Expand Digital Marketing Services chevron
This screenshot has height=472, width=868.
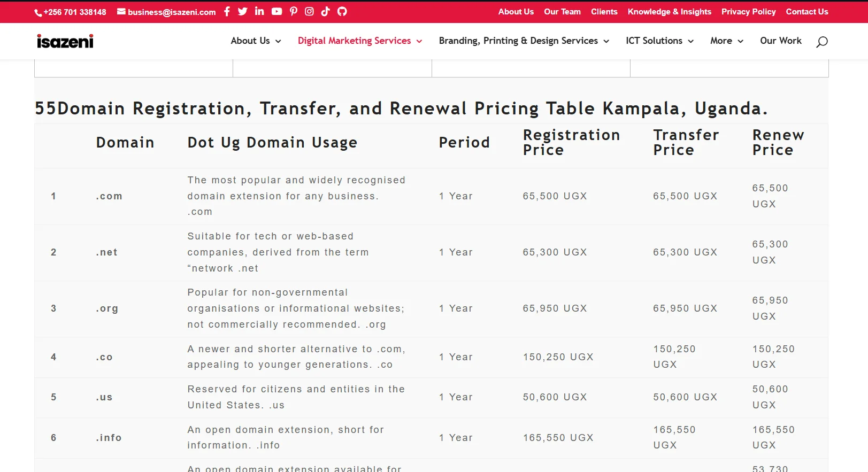coord(419,41)
